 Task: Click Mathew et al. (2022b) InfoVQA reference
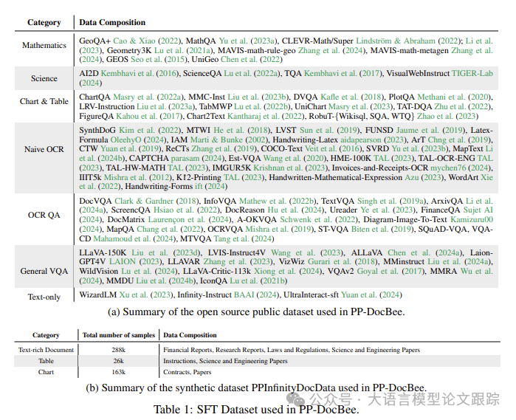coord(278,201)
